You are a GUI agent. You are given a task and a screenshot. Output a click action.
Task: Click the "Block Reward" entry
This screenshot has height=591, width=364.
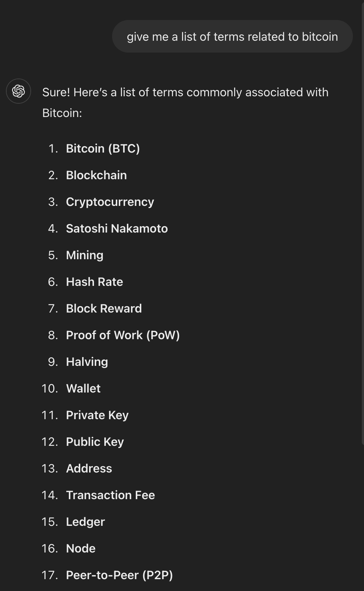[x=104, y=308]
